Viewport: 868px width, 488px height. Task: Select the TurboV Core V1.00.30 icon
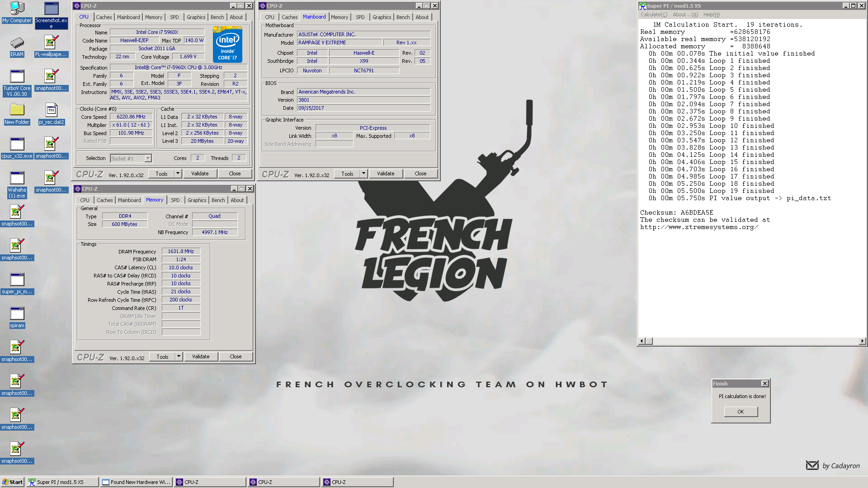[17, 83]
